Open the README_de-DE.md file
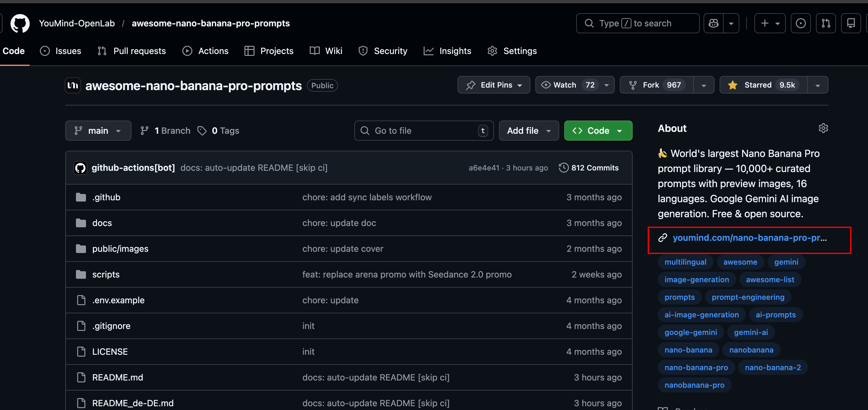This screenshot has width=868, height=410. tap(133, 403)
